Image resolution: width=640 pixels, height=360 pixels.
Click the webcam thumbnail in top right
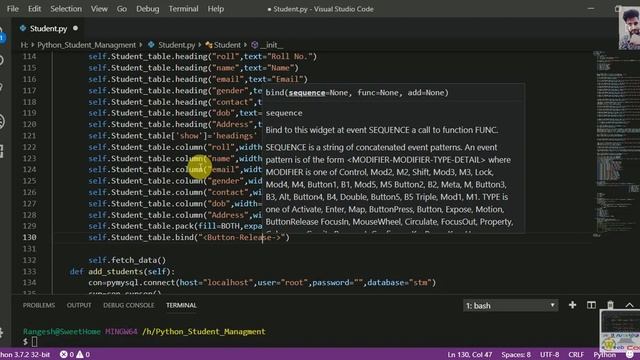coord(629,27)
